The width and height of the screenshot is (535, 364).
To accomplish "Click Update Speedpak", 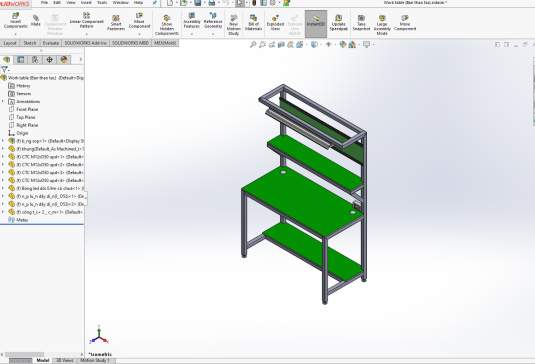I will [x=338, y=23].
